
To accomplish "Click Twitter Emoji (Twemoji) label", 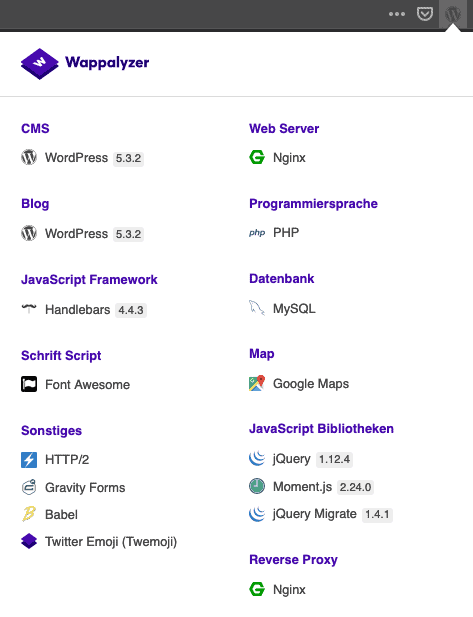I will point(111,542).
